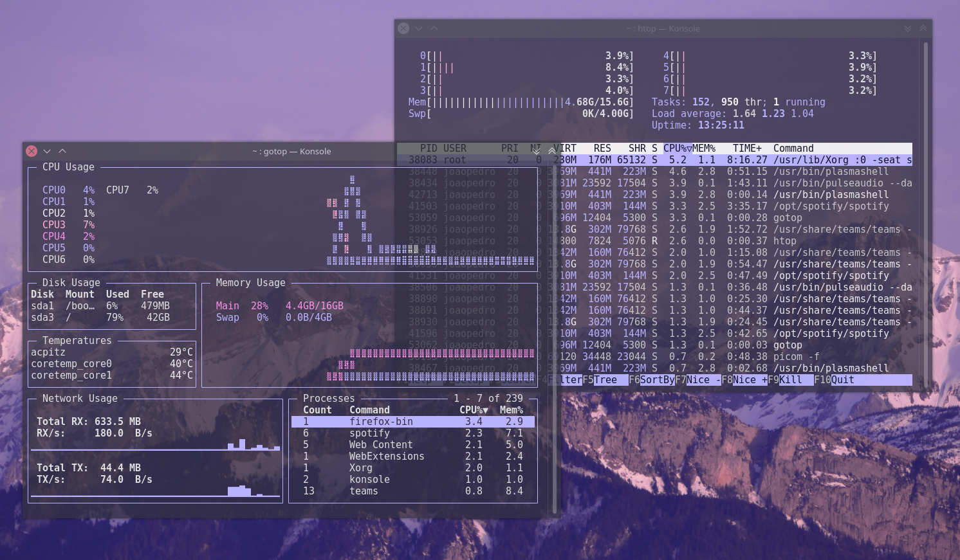Screen dimensions: 960x560
Task: Click keep-below double-down icon in gotop titlebar
Action: point(536,151)
